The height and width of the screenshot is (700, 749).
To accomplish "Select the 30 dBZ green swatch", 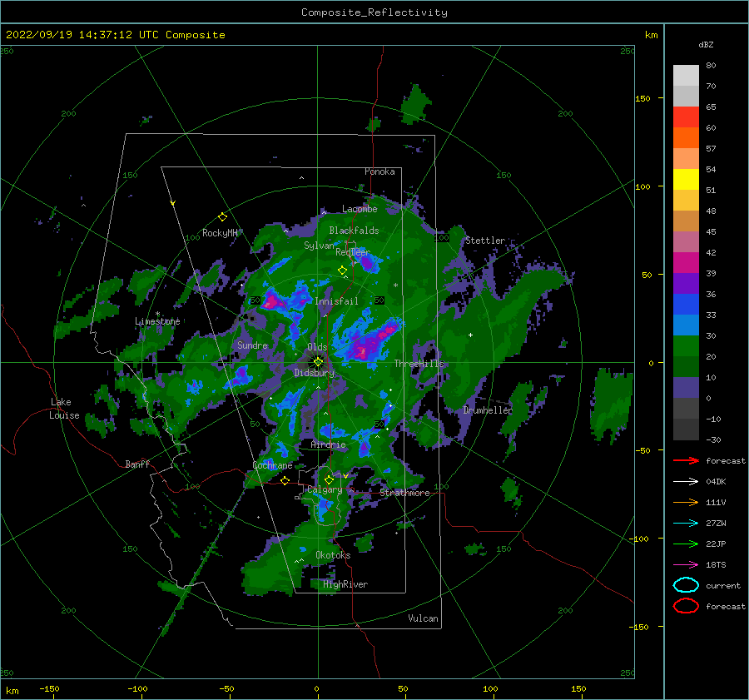I will coord(686,346).
